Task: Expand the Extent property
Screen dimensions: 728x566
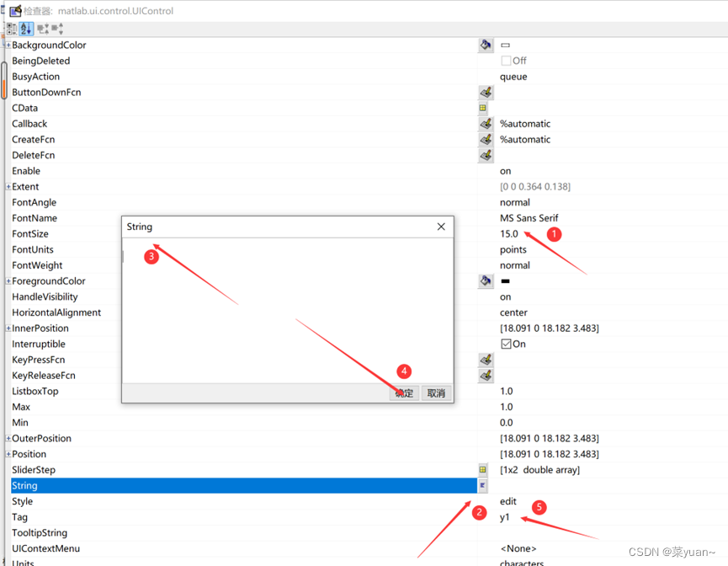Action: pos(8,186)
